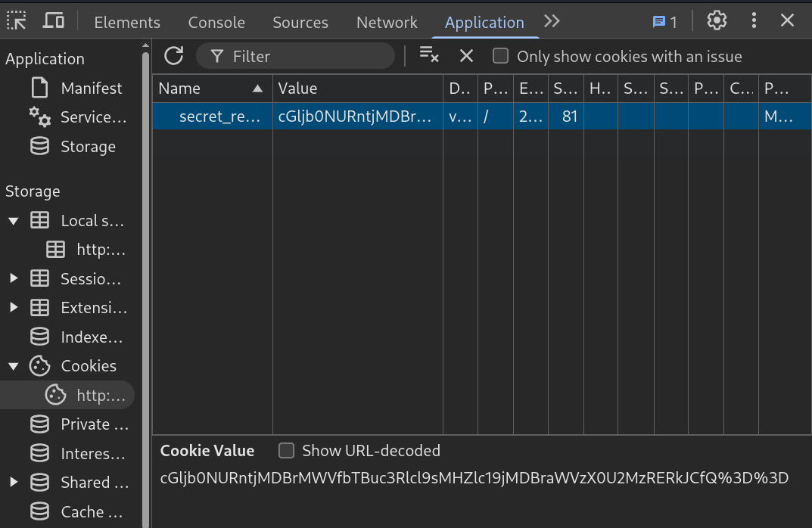Expand the Session storage tree
Screen dimensions: 812x528
click(14, 279)
